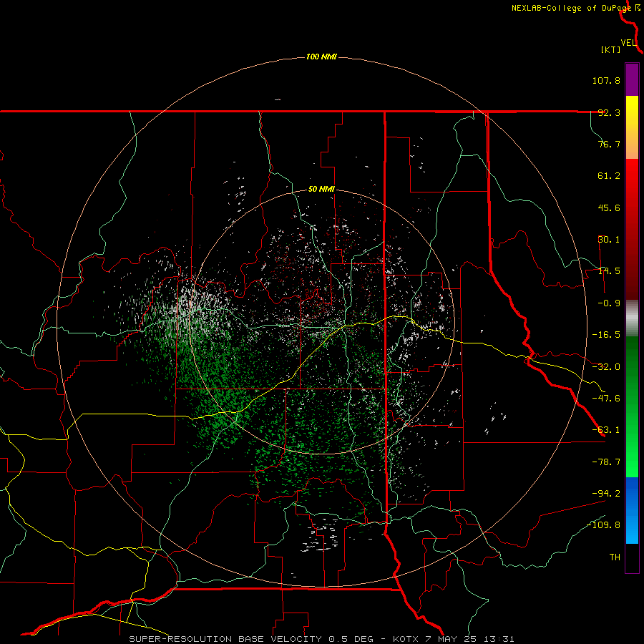Click the -47.6 legend value
The width and height of the screenshot is (644, 644).
click(x=606, y=399)
